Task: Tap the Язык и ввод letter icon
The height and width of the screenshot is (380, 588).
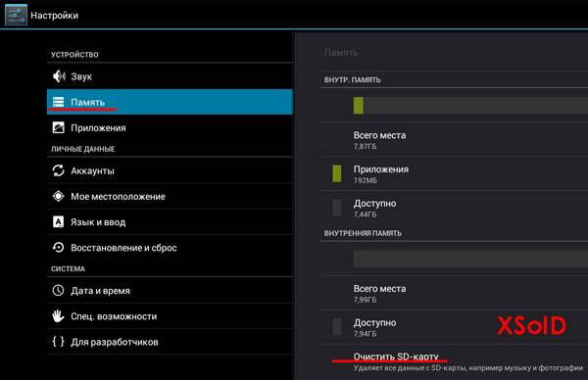Action: [x=58, y=222]
